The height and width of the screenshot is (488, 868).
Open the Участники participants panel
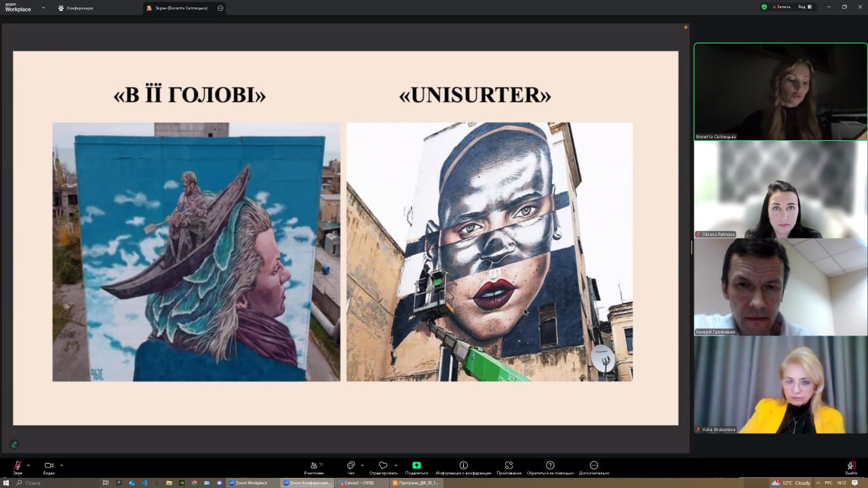tap(314, 468)
